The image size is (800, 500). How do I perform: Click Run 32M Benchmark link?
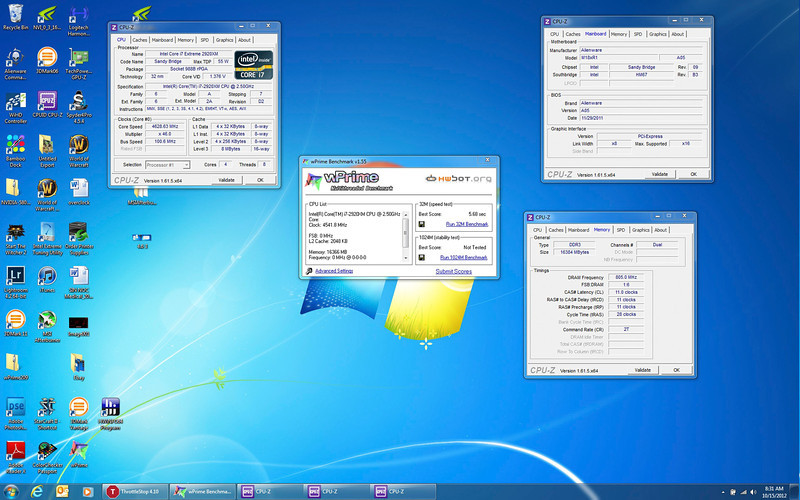tap(467, 224)
